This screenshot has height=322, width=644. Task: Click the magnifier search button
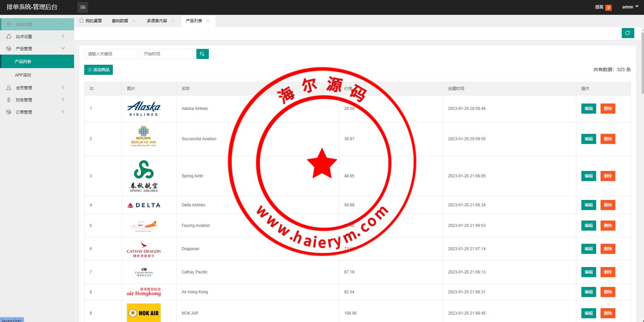(202, 54)
